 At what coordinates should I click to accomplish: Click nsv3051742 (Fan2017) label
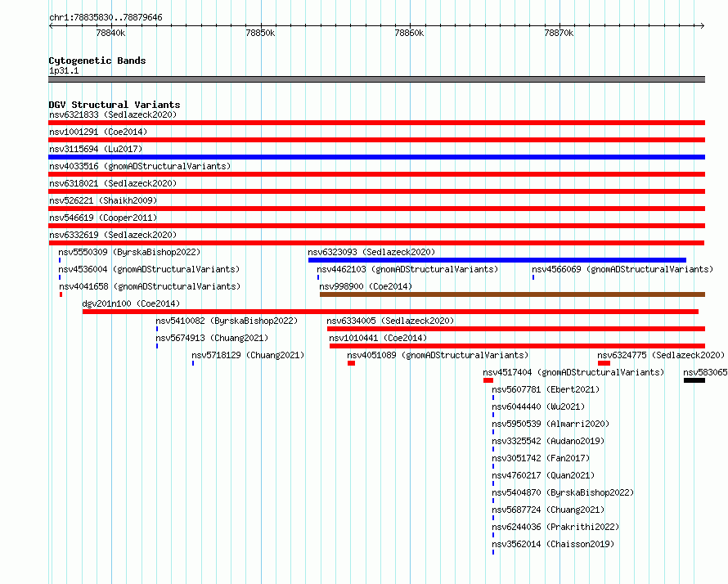pyautogui.click(x=541, y=458)
